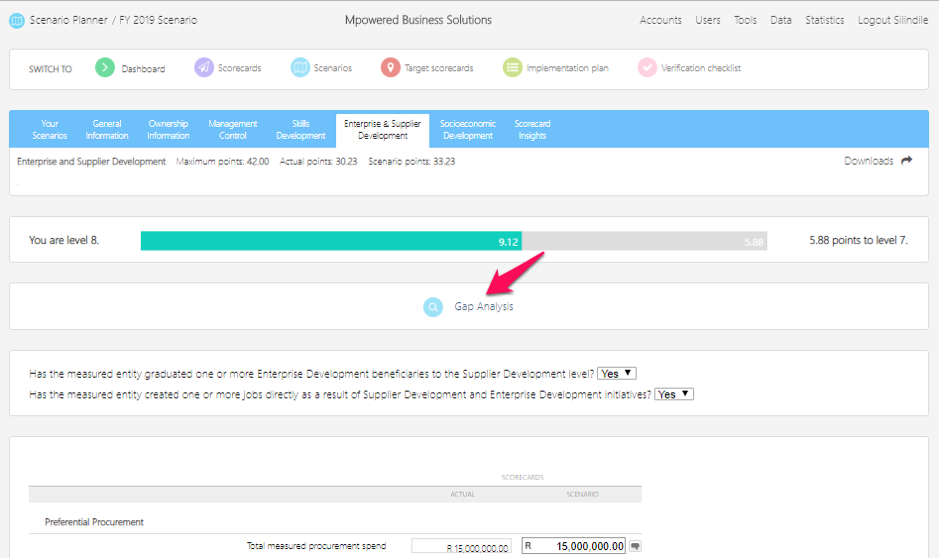The image size is (939, 558).
Task: Click actual procurement spend R 15,000,000.00 field
Action: [461, 547]
